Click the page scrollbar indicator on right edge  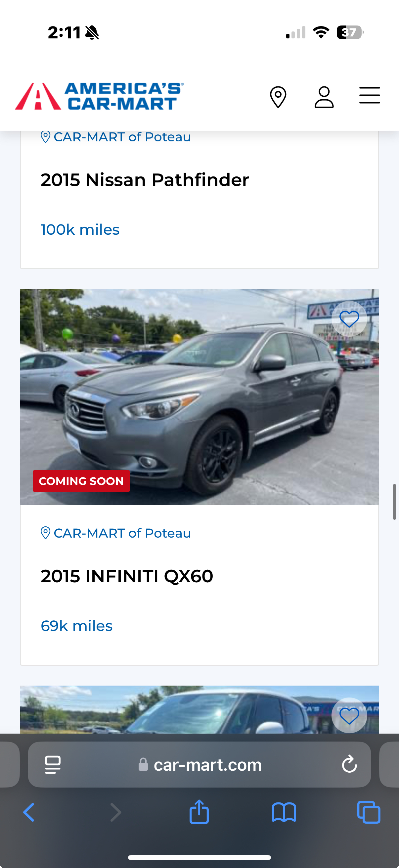pyautogui.click(x=394, y=502)
